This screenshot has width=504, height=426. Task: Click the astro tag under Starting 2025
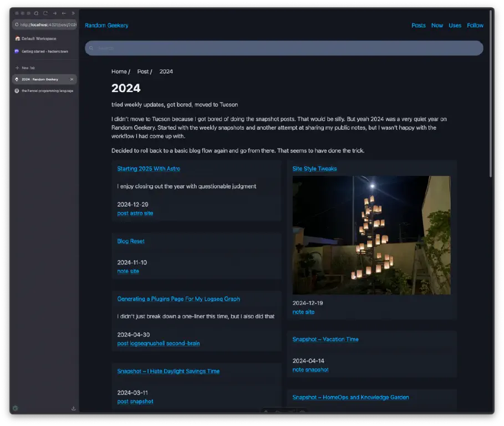tap(136, 213)
